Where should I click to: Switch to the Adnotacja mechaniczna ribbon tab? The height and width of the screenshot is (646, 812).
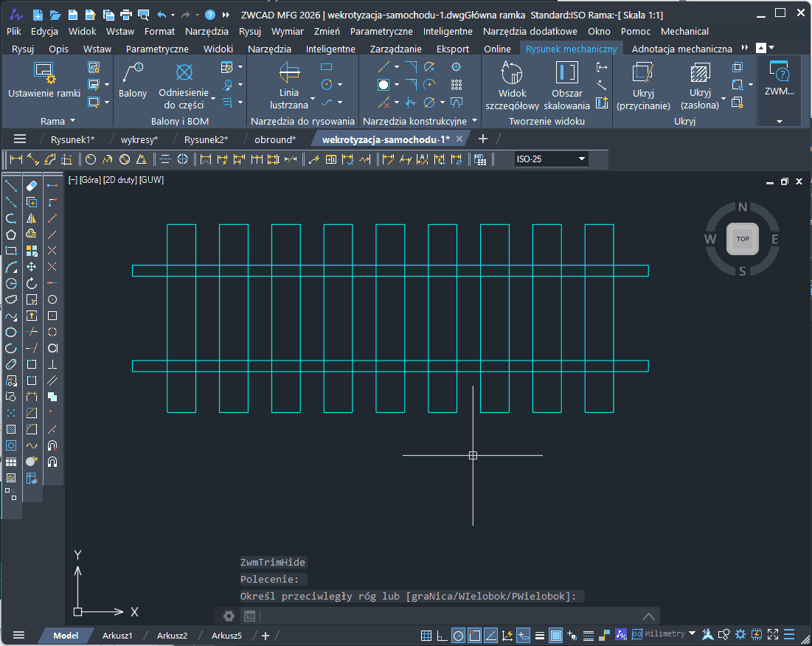[x=681, y=49]
